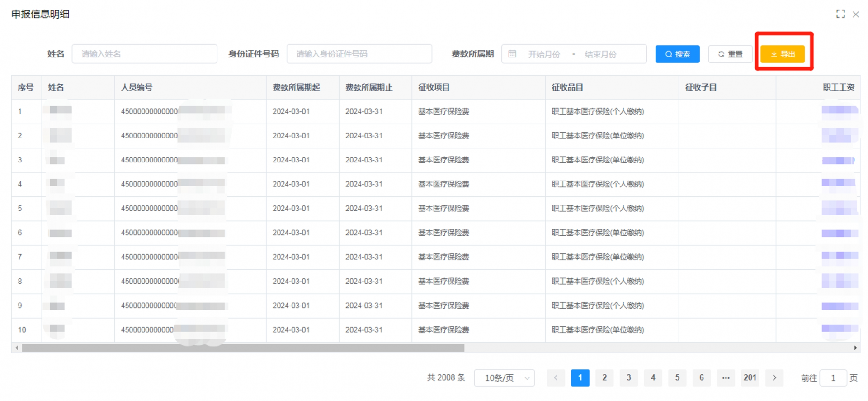Go to next page arrow

tap(774, 378)
